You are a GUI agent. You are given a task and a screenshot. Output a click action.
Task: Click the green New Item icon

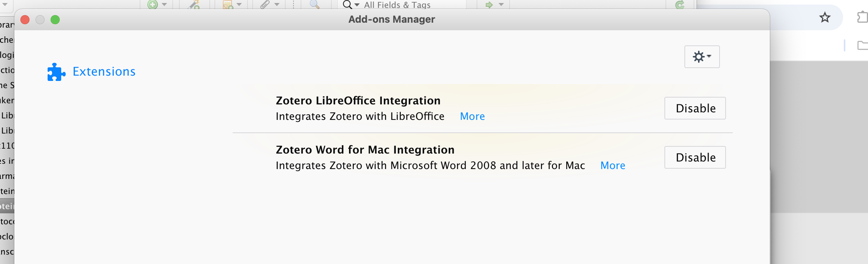click(153, 5)
